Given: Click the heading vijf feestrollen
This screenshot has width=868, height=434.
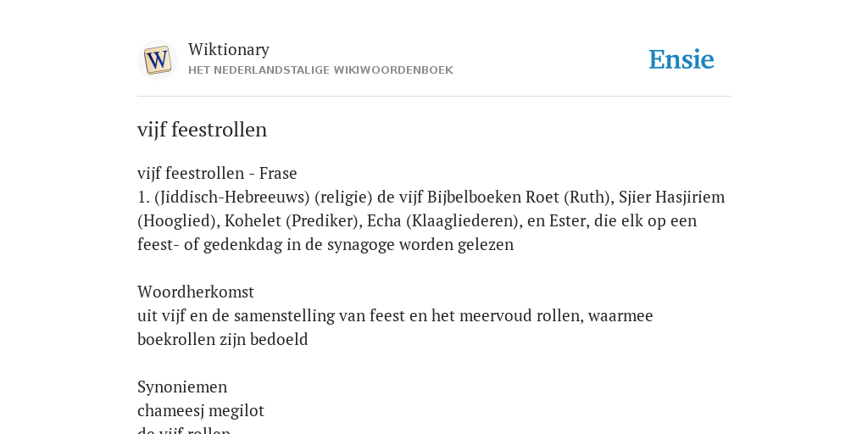Looking at the screenshot, I should 202,130.
